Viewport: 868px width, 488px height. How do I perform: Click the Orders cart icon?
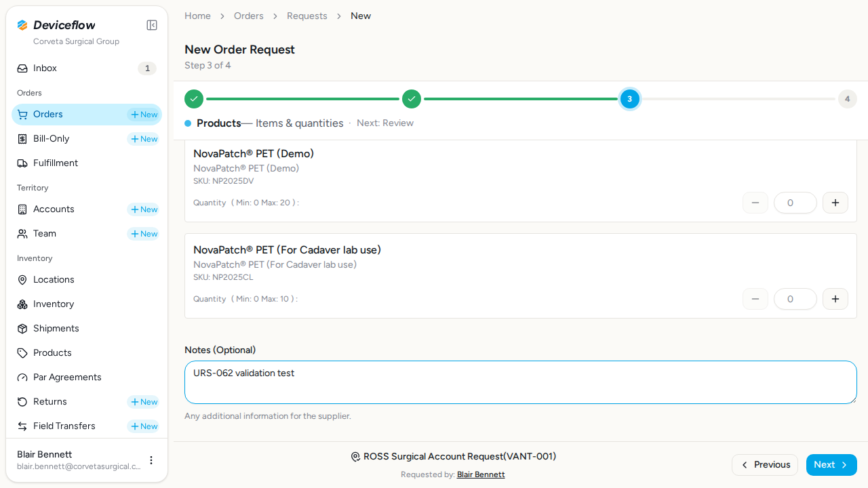[22, 115]
